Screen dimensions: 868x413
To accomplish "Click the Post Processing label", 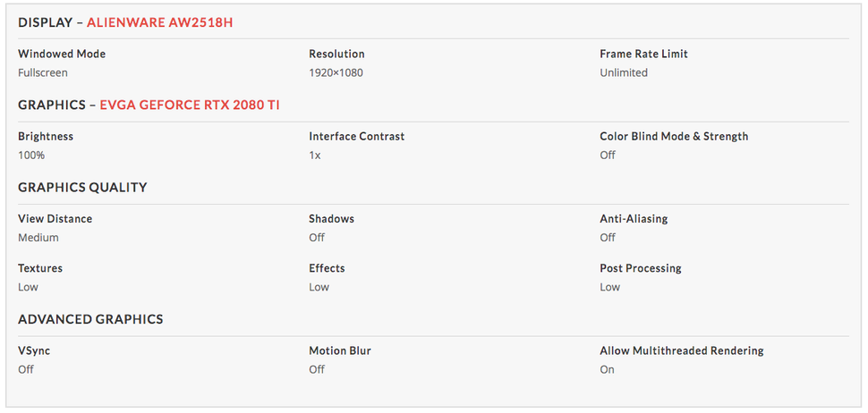I will click(640, 267).
